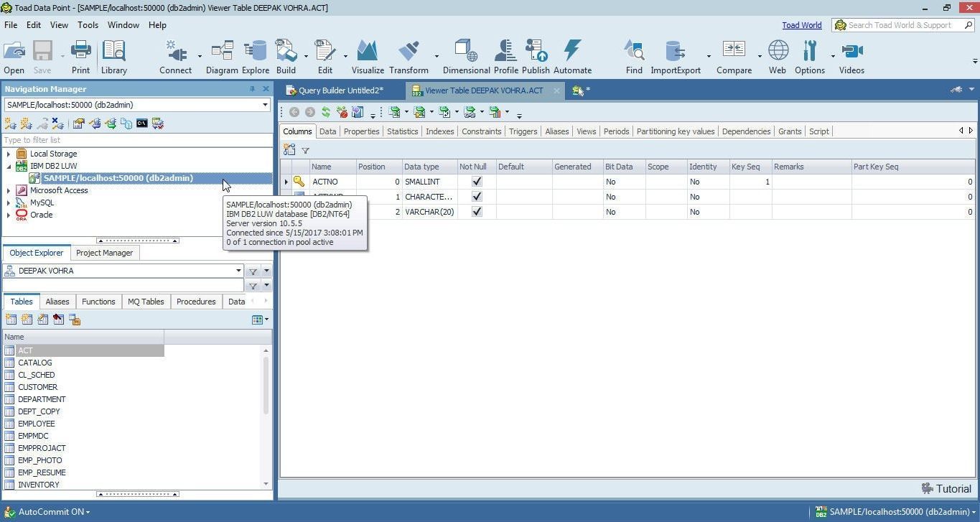The image size is (980, 522).
Task: Toggle Not Null checkbox for VARCHAR(20) row
Action: [x=477, y=212]
